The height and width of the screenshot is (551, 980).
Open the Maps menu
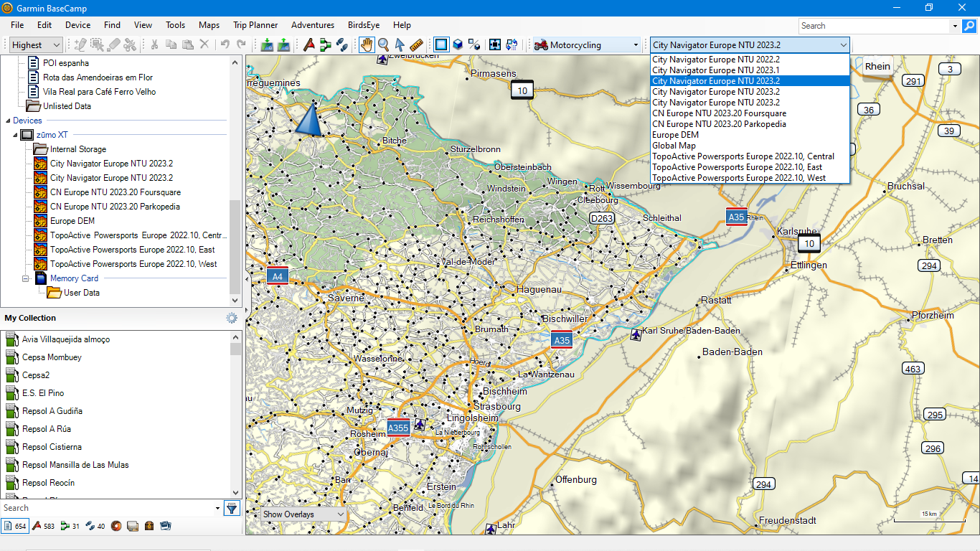click(209, 25)
